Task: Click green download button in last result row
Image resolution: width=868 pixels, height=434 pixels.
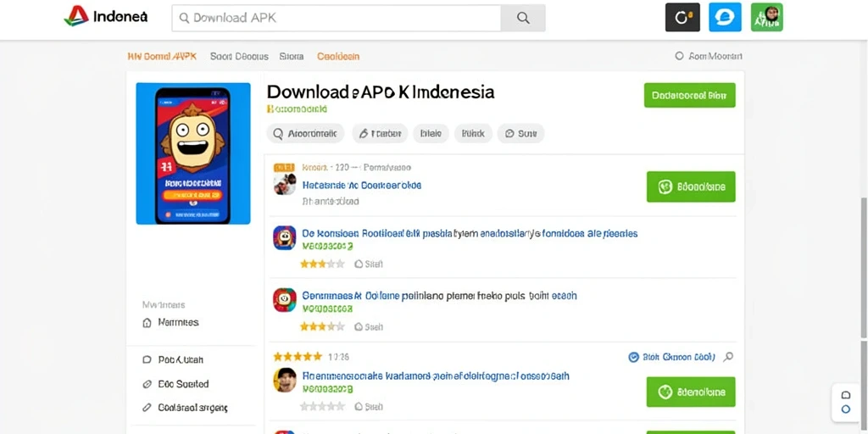Action: click(x=691, y=392)
